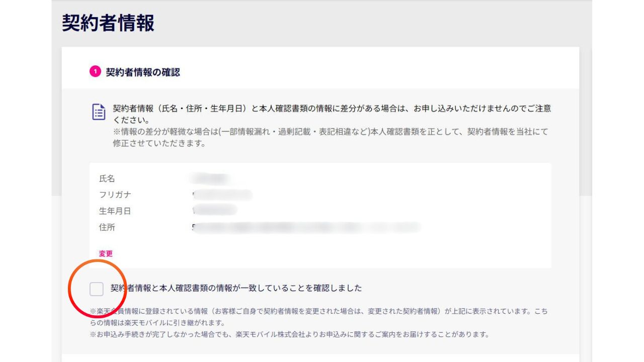Click the 契約者情報と本人確認書類 checkbox label text
The height and width of the screenshot is (362, 644).
[236, 288]
